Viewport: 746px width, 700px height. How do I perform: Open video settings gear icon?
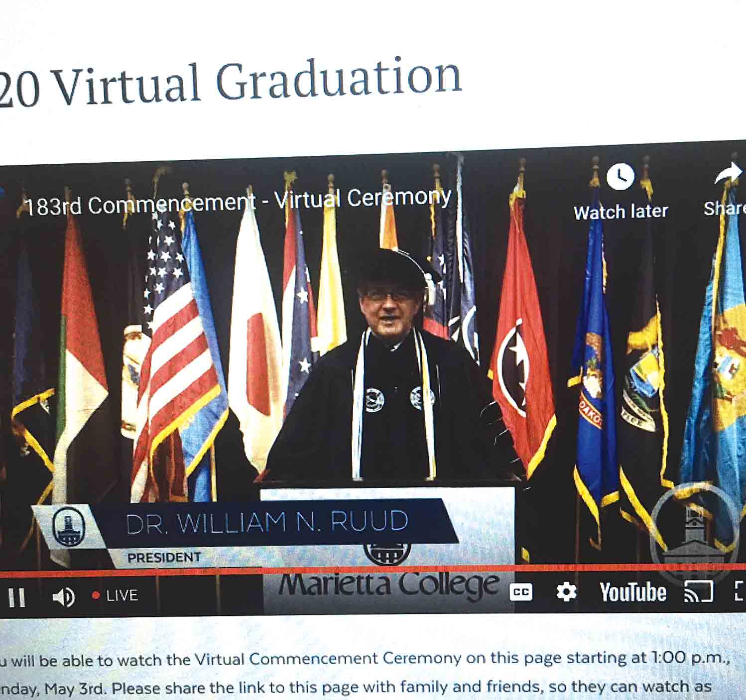point(566,592)
